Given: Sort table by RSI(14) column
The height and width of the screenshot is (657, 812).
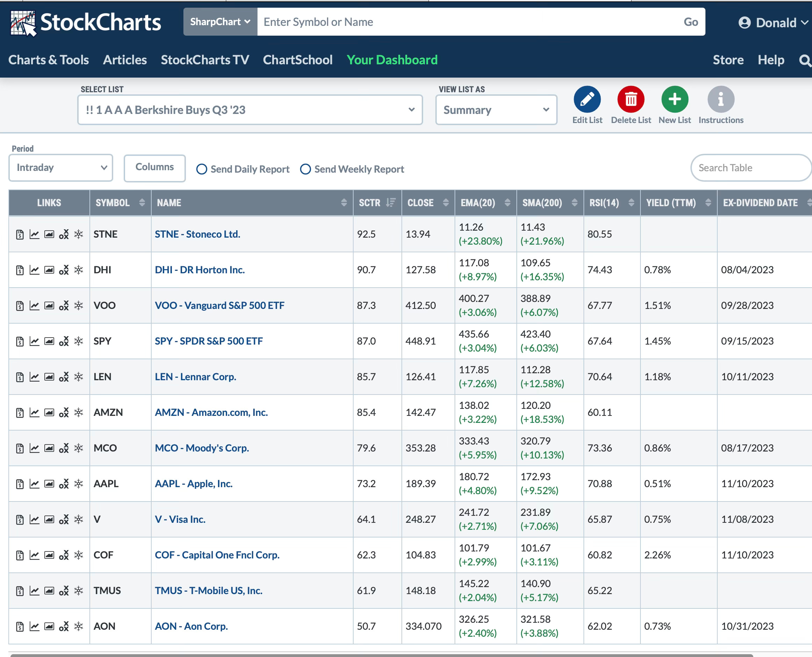Looking at the screenshot, I should pos(612,203).
